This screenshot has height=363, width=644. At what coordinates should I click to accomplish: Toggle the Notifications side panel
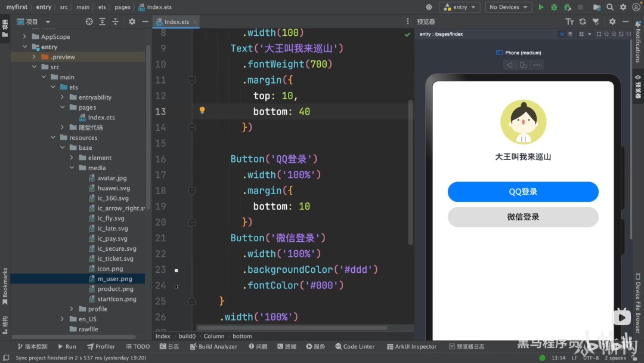pos(638,42)
